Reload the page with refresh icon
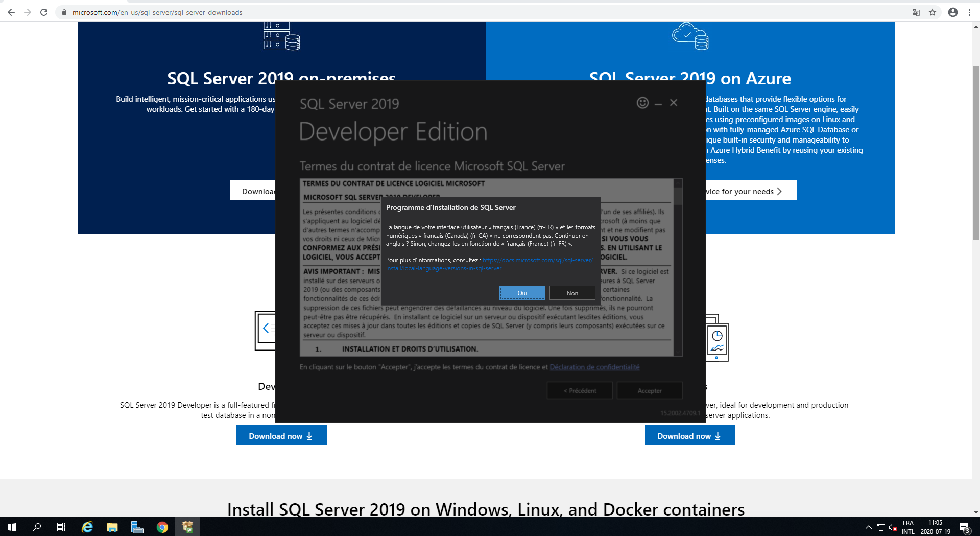The height and width of the screenshot is (536, 980). point(44,12)
